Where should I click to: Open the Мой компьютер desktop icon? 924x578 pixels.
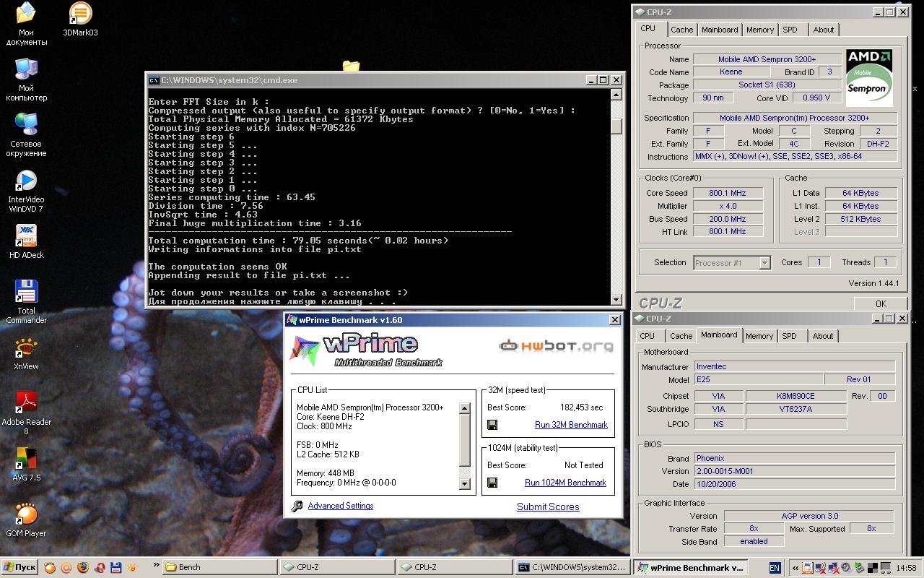point(26,79)
